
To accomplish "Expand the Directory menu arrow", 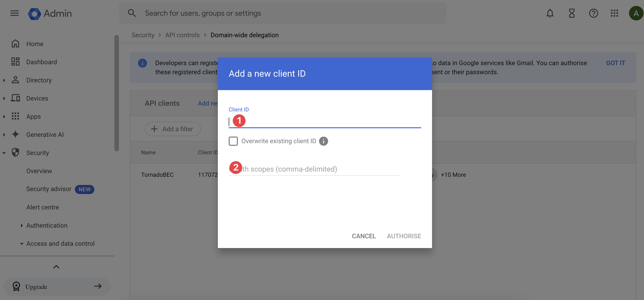I will tap(4, 80).
